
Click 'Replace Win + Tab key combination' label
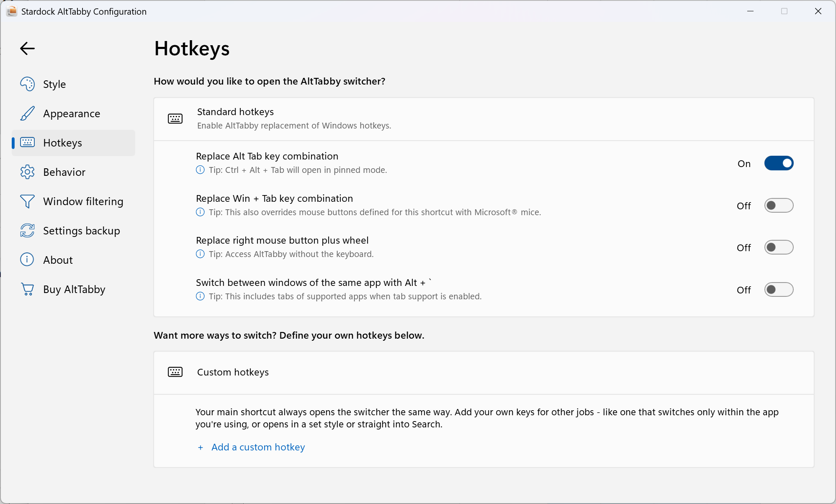coord(274,198)
